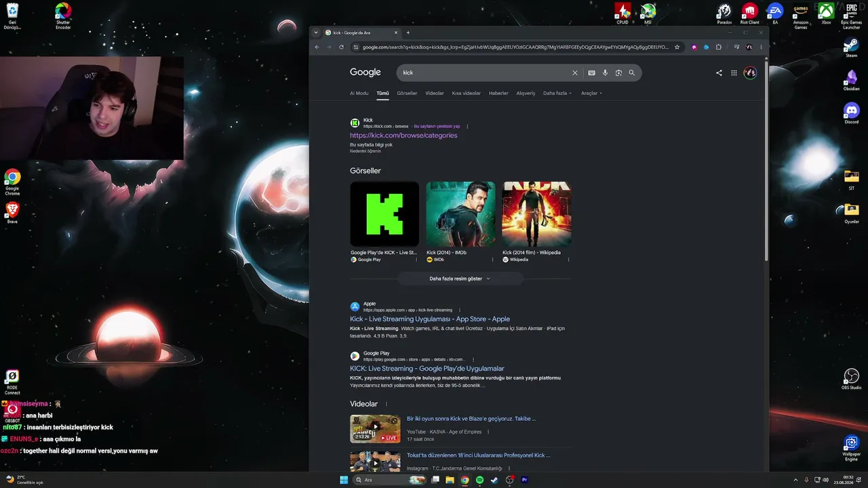The height and width of the screenshot is (488, 868).
Task: Switch to the Videolar tab
Action: coord(435,94)
